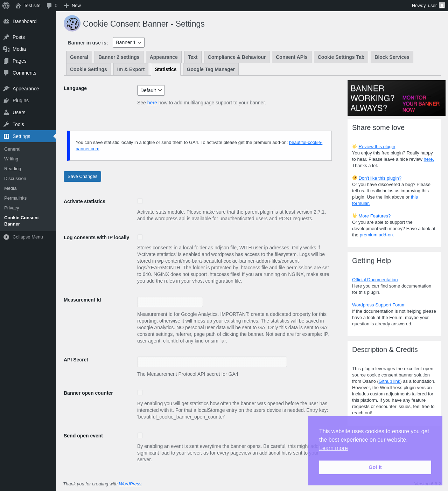Click the Settings sliders icon
Viewport: 448px width, 491px height.
6,136
